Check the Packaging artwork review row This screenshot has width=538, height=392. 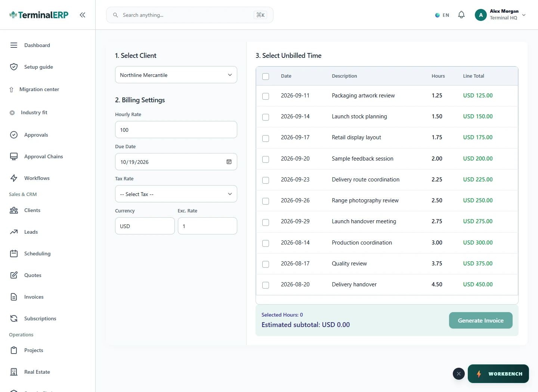point(266,96)
